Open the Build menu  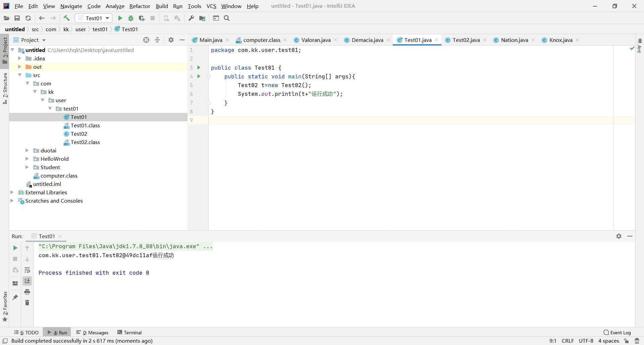pos(162,6)
